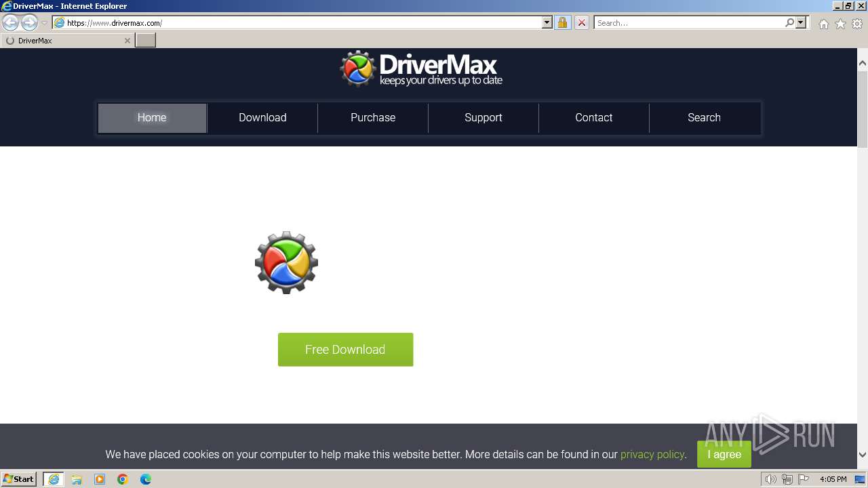
Task: Go to the browser Home icon
Action: (x=823, y=24)
